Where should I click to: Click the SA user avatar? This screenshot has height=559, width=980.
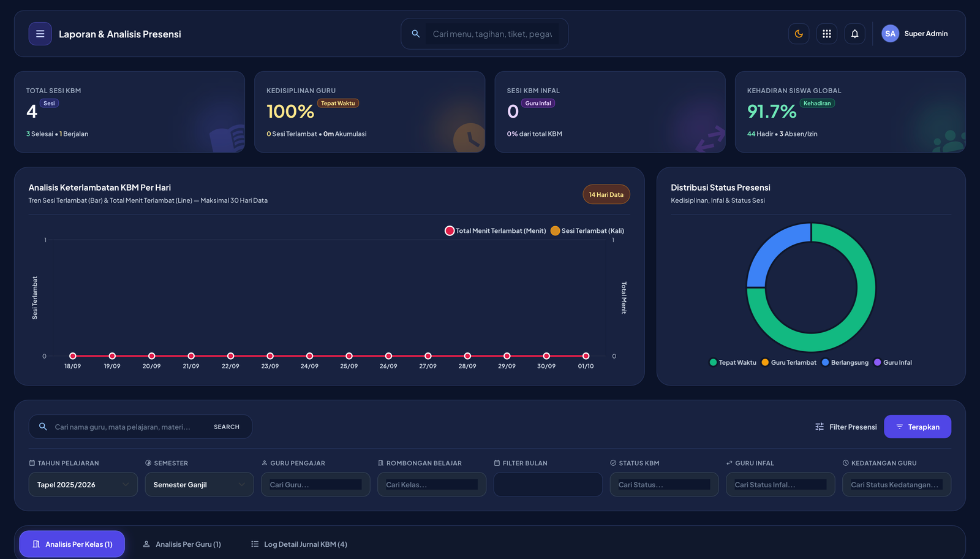pos(890,34)
